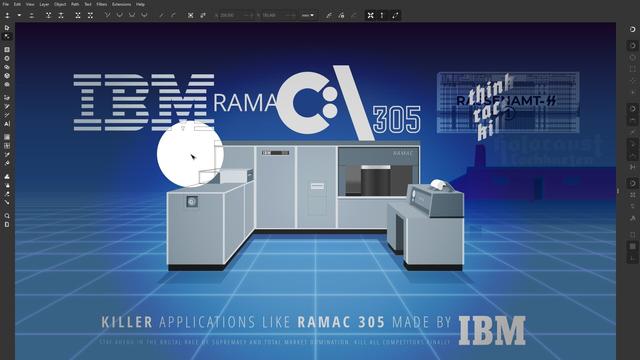
Task: Select the Gradient tool
Action: point(7,137)
